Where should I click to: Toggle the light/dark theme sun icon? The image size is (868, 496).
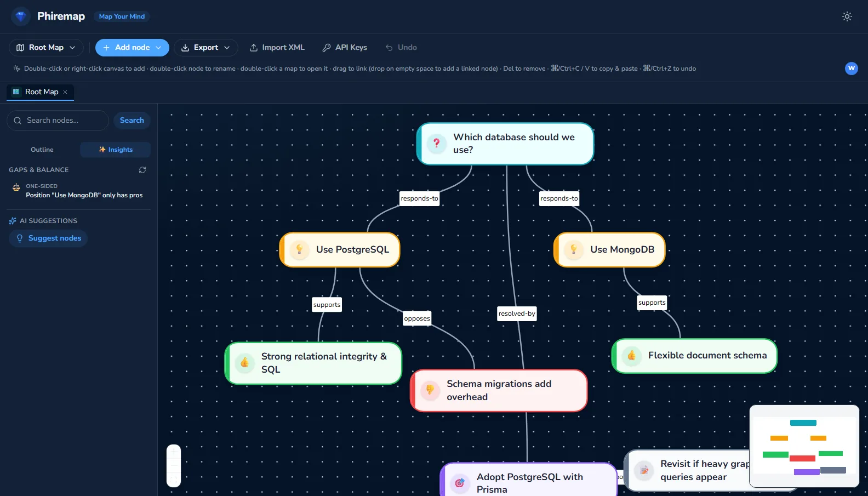847,16
